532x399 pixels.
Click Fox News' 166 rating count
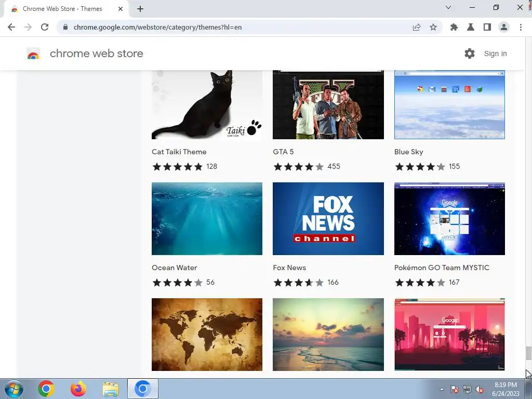tap(333, 282)
